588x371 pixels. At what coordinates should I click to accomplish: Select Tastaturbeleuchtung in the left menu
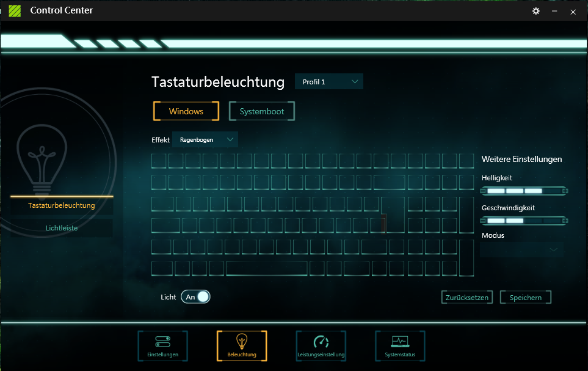coord(62,205)
